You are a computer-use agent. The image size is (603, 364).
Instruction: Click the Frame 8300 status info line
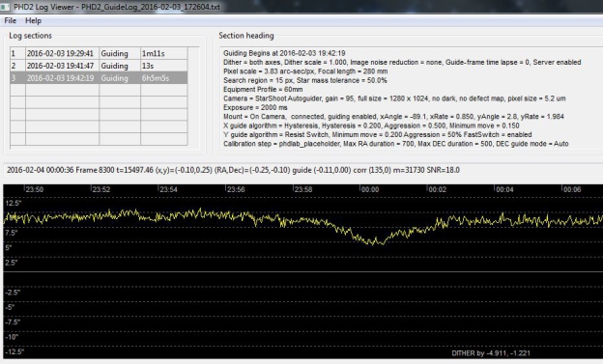tap(233, 170)
